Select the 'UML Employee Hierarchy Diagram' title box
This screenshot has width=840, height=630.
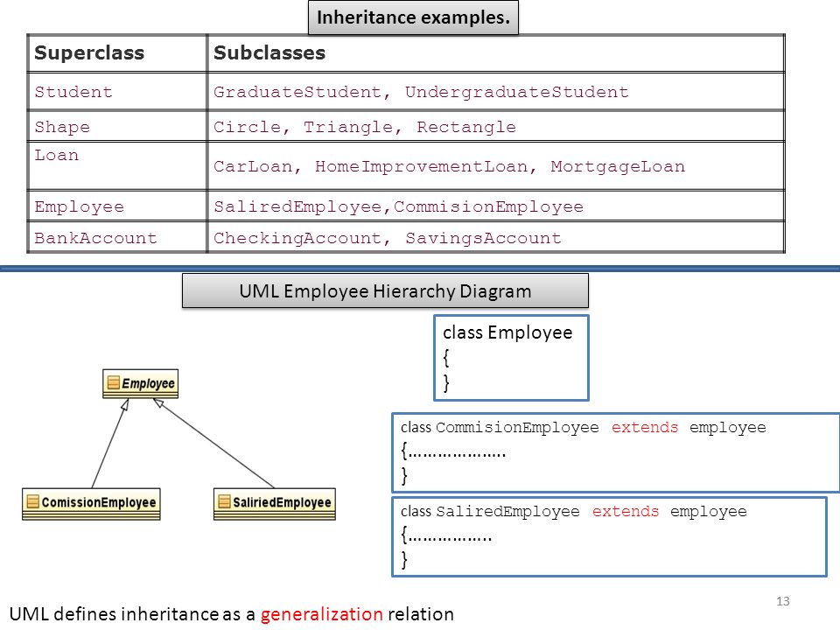click(385, 290)
